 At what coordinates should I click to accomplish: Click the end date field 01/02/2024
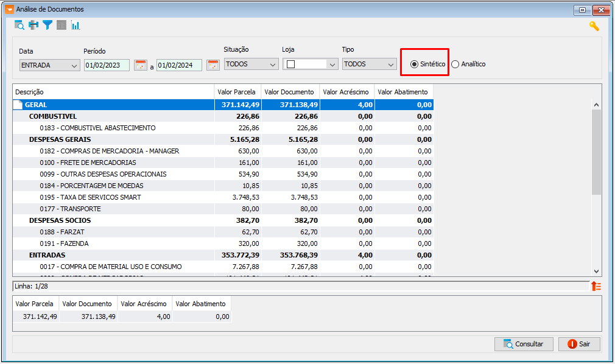tap(179, 65)
